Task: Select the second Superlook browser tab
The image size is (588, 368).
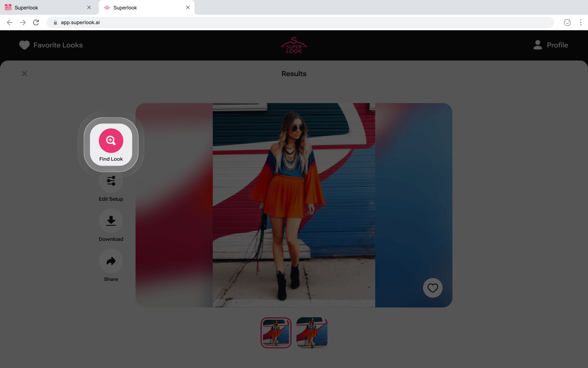Action: [143, 7]
